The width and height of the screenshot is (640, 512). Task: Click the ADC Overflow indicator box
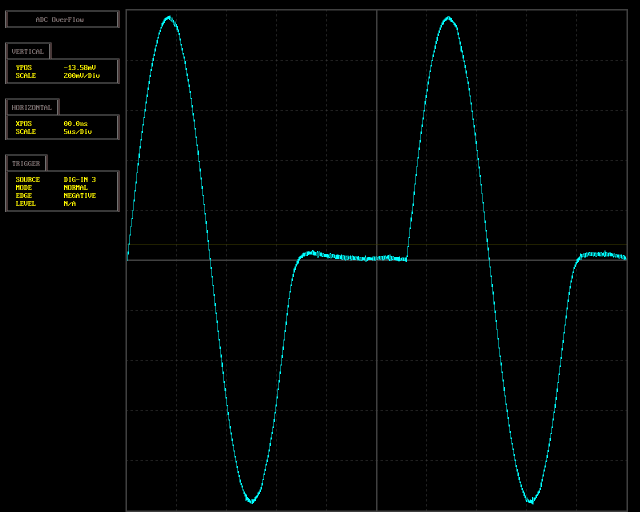point(61,19)
